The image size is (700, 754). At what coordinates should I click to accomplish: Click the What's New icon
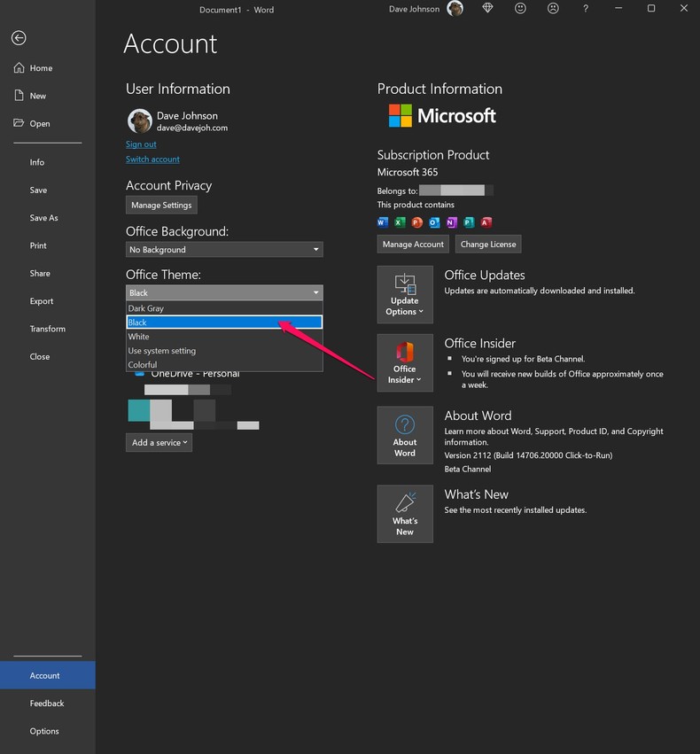[x=405, y=514]
